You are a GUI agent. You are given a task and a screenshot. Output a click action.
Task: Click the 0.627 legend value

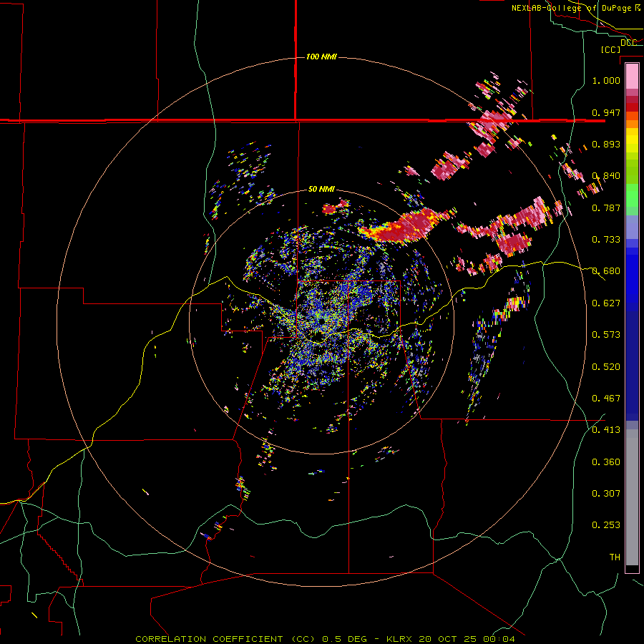point(606,303)
